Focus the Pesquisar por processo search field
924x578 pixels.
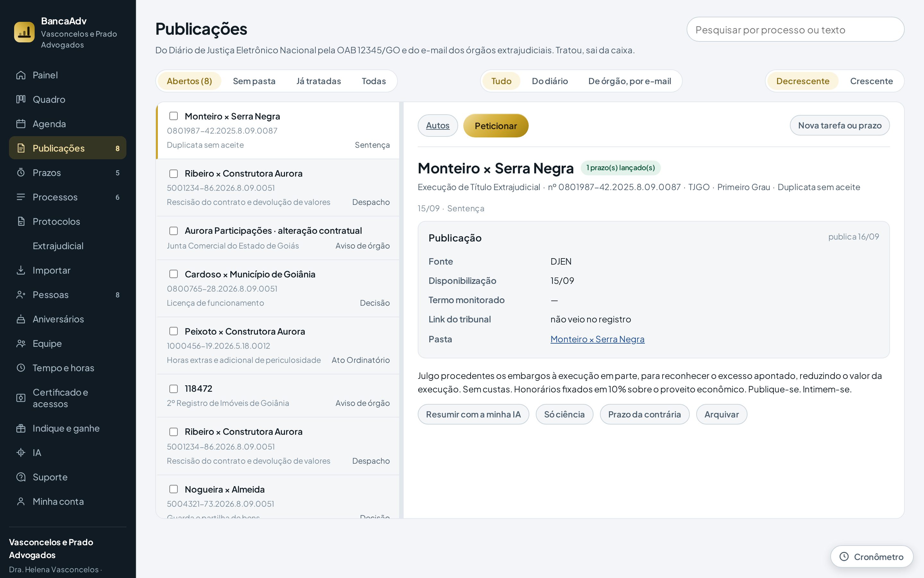click(x=795, y=30)
